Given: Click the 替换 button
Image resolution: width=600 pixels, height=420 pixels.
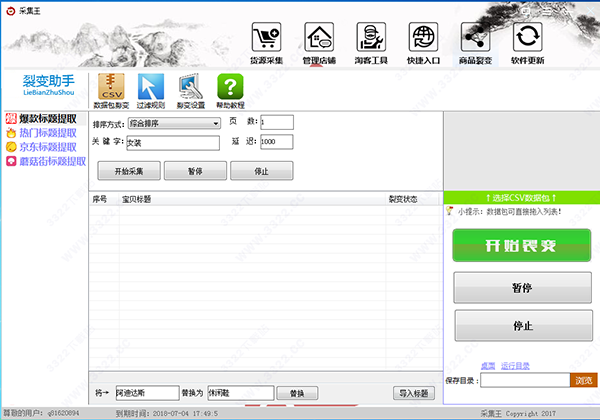Looking at the screenshot, I should coord(297,393).
